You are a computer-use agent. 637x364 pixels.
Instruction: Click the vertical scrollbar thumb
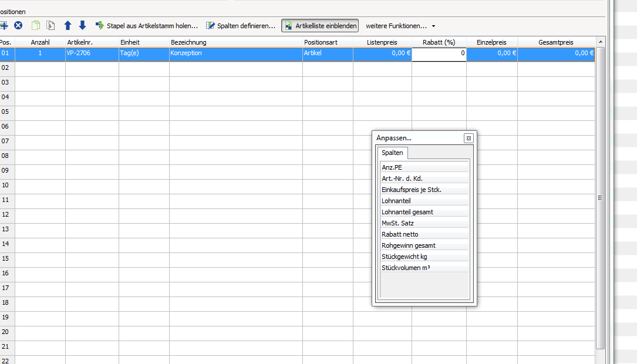(x=600, y=198)
